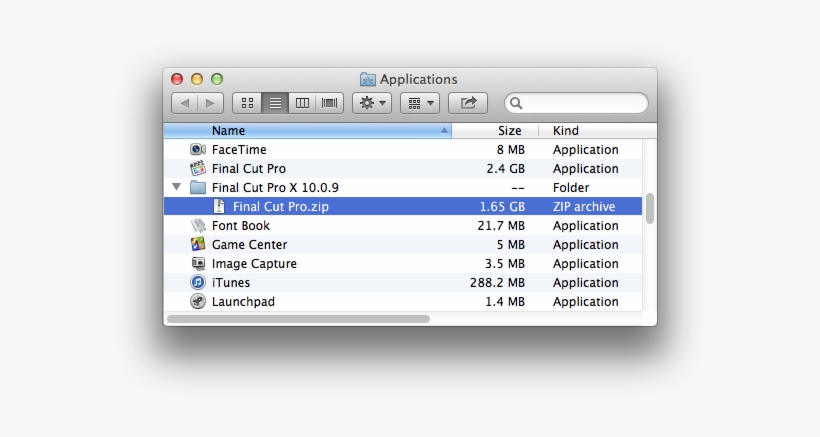Viewport: 820px width, 437px height.
Task: Click the horizontal scrollbar thumb
Action: (x=298, y=319)
